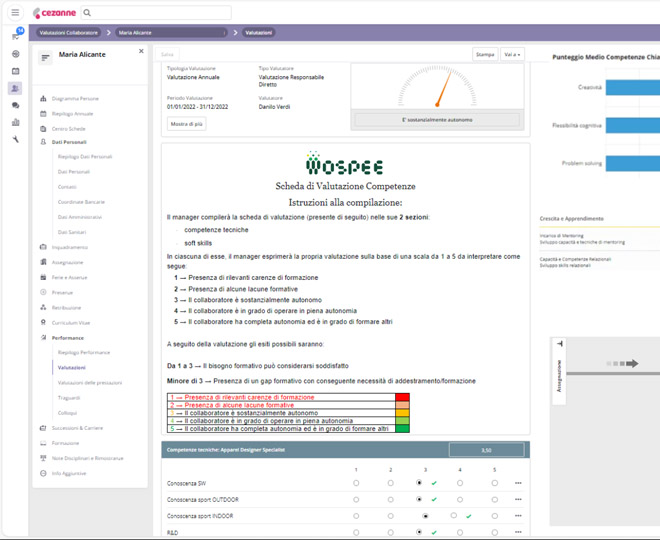Click the Riepilogo Annuale calendar icon
The height and width of the screenshot is (540, 660).
pyautogui.click(x=43, y=114)
